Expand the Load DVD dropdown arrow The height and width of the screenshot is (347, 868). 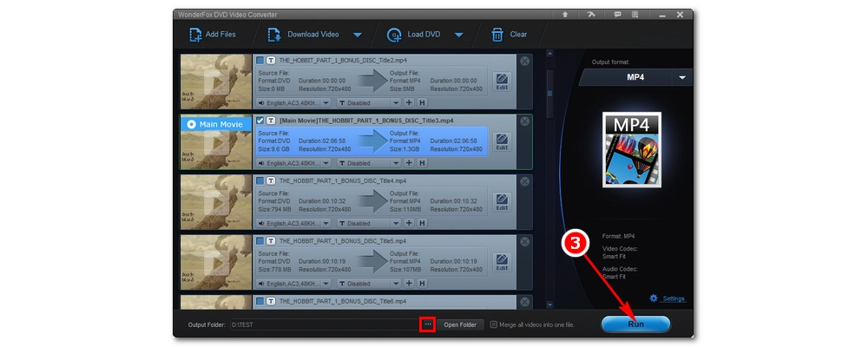pos(459,35)
